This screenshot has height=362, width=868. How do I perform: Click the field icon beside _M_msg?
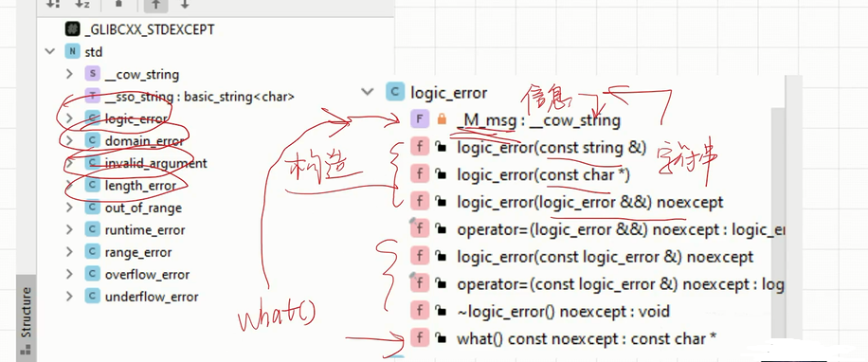pyautogui.click(x=420, y=119)
